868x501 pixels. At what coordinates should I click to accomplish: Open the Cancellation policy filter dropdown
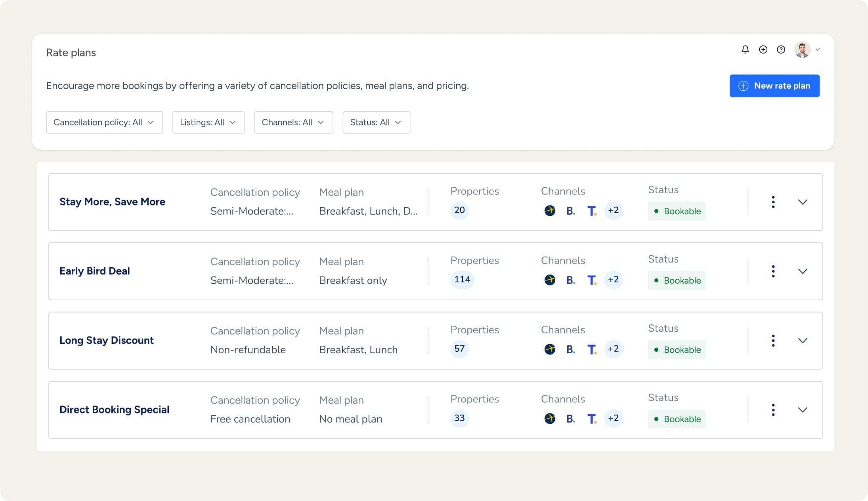pyautogui.click(x=104, y=122)
